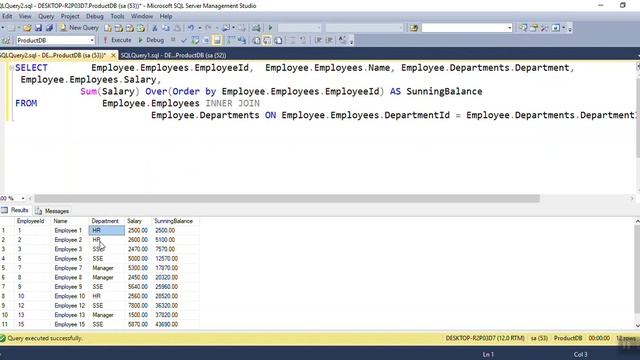640x360 pixels.
Task: Select the Results tab
Action: 15,210
